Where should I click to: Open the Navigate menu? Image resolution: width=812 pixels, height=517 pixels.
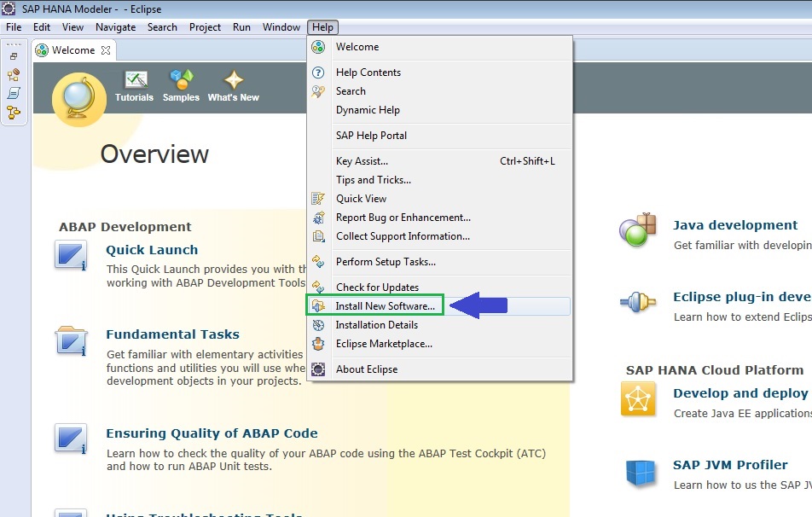coord(115,27)
